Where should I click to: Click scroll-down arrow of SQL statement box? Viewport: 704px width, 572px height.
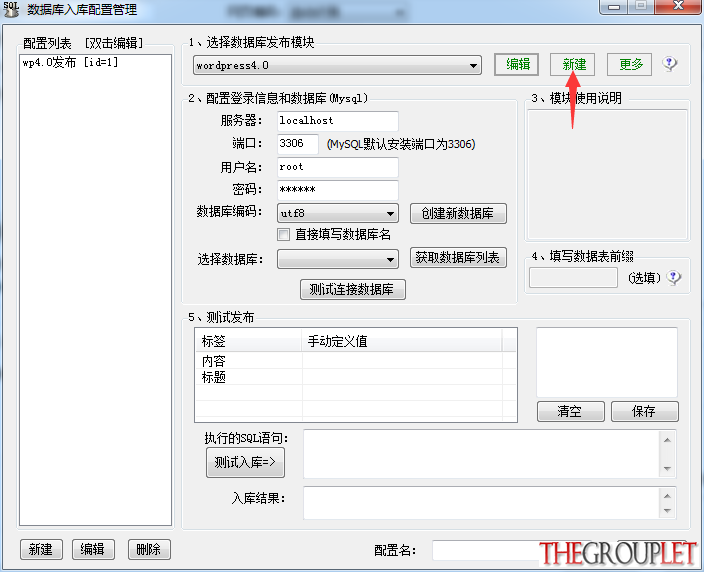coord(667,469)
